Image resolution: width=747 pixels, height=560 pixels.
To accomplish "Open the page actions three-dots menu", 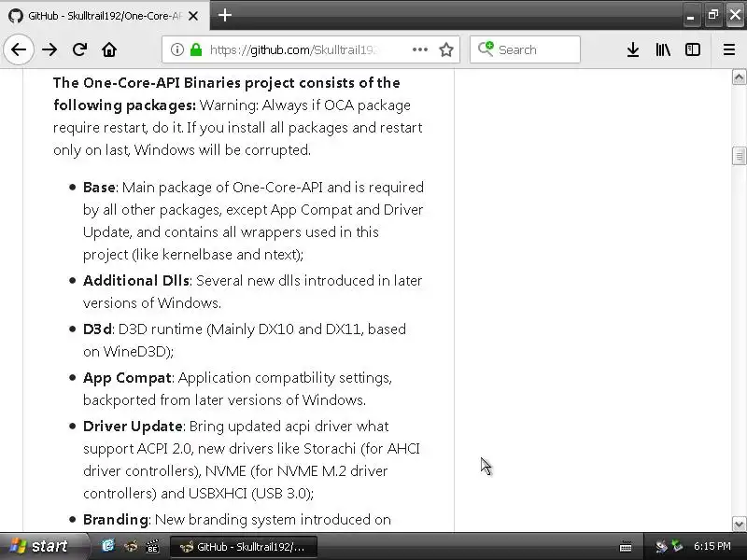I will pos(419,49).
